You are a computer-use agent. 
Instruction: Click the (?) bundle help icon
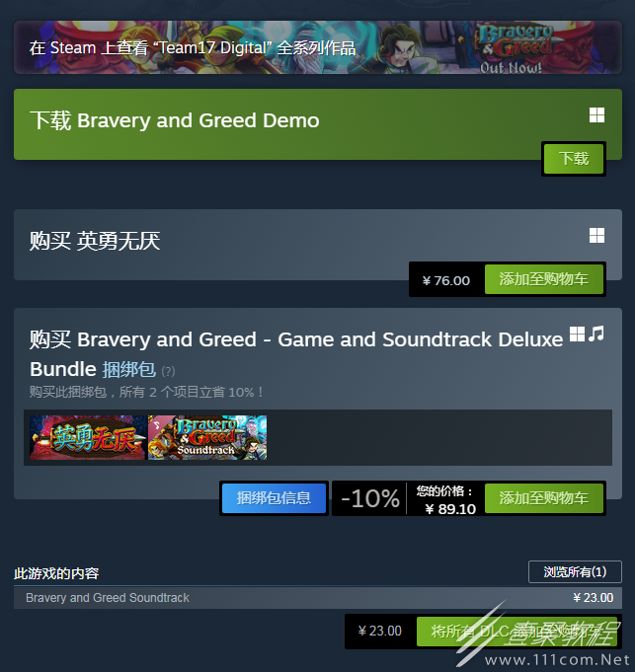pos(168,371)
